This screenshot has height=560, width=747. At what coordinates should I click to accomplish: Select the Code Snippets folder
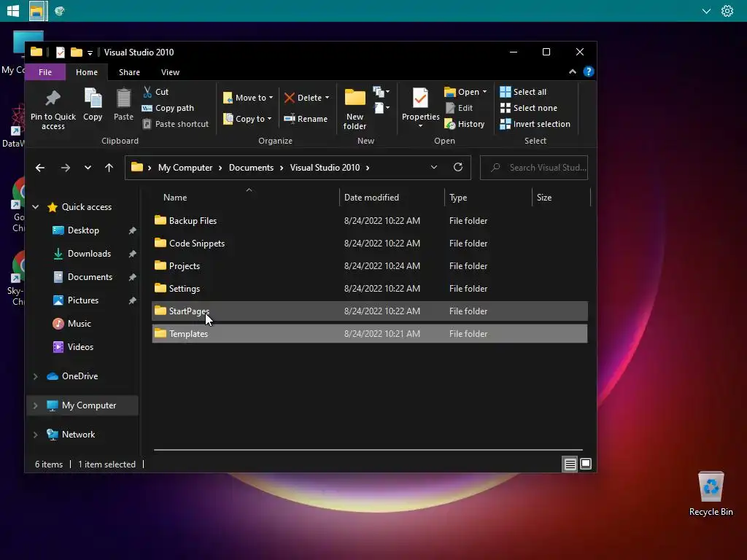point(370,244)
